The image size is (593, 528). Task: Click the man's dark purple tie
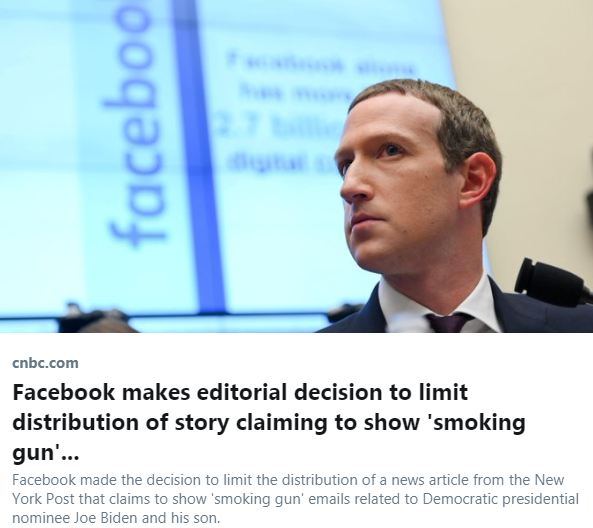448,323
